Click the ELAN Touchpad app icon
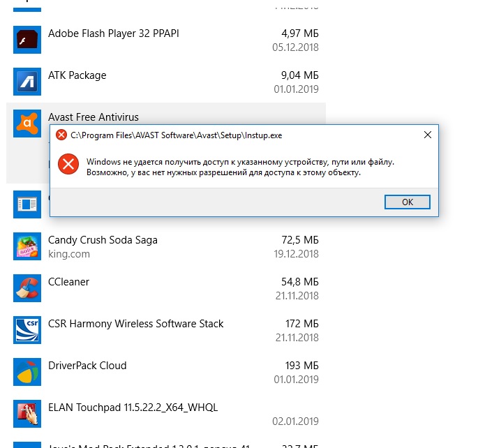478x448 pixels. 27,414
